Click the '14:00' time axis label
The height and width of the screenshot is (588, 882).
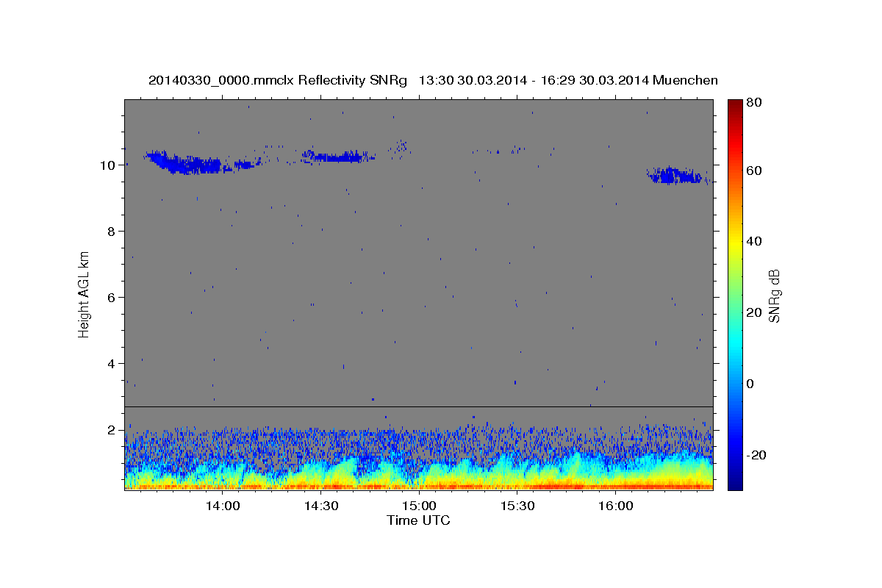(x=223, y=506)
